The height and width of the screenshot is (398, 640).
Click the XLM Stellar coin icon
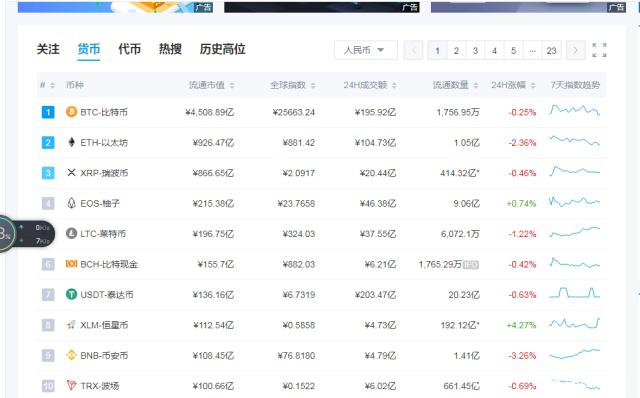tap(71, 325)
